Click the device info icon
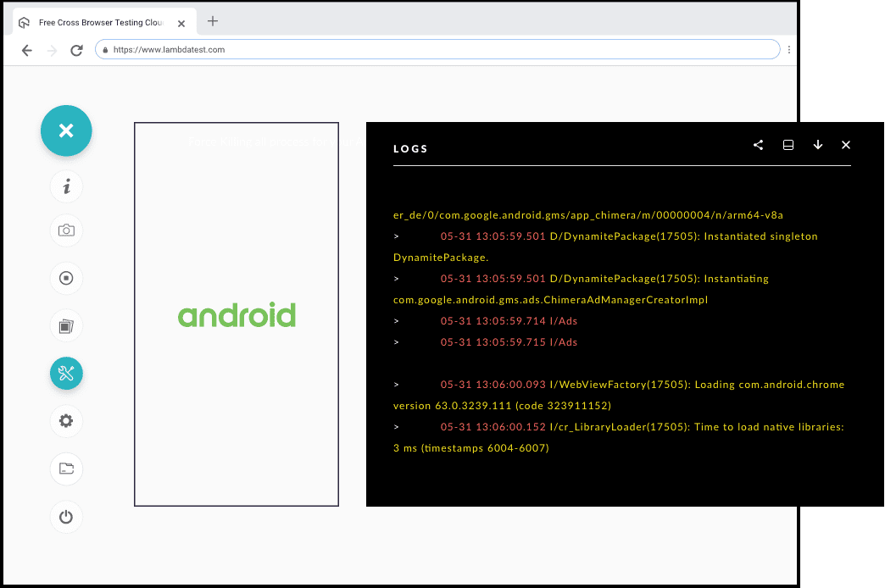The height and width of the screenshot is (588, 885). tap(66, 186)
